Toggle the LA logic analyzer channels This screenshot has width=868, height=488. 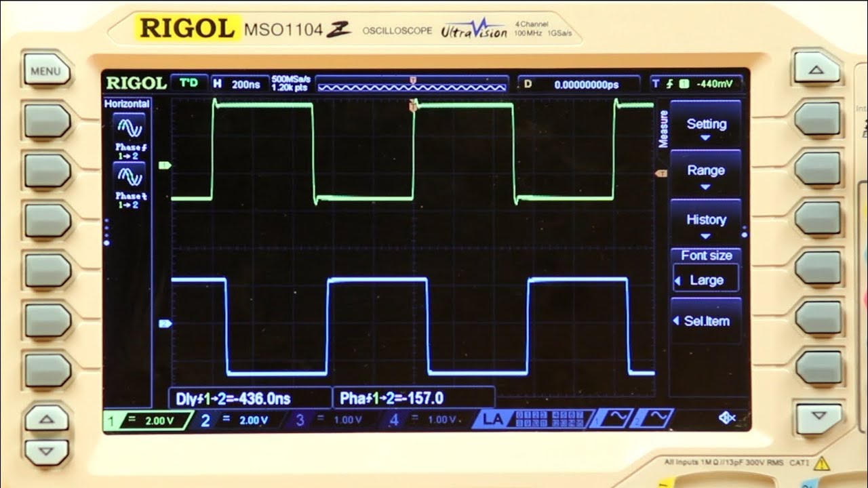[534, 419]
